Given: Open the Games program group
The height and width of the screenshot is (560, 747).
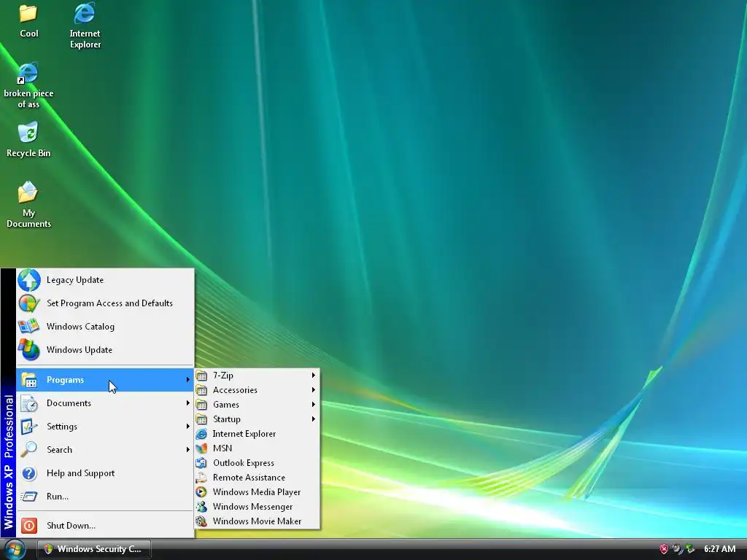Looking at the screenshot, I should point(257,404).
